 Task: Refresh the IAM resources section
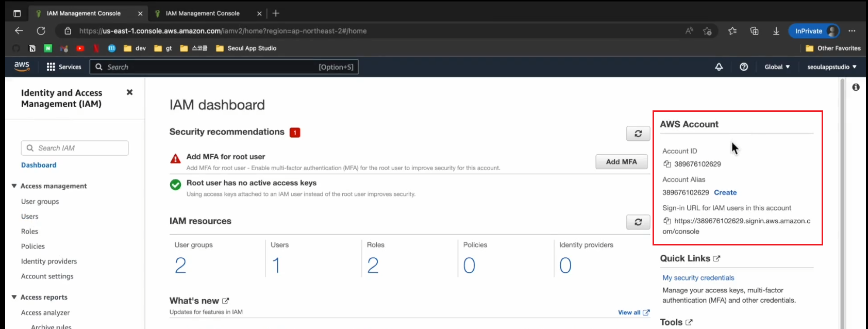click(x=638, y=222)
